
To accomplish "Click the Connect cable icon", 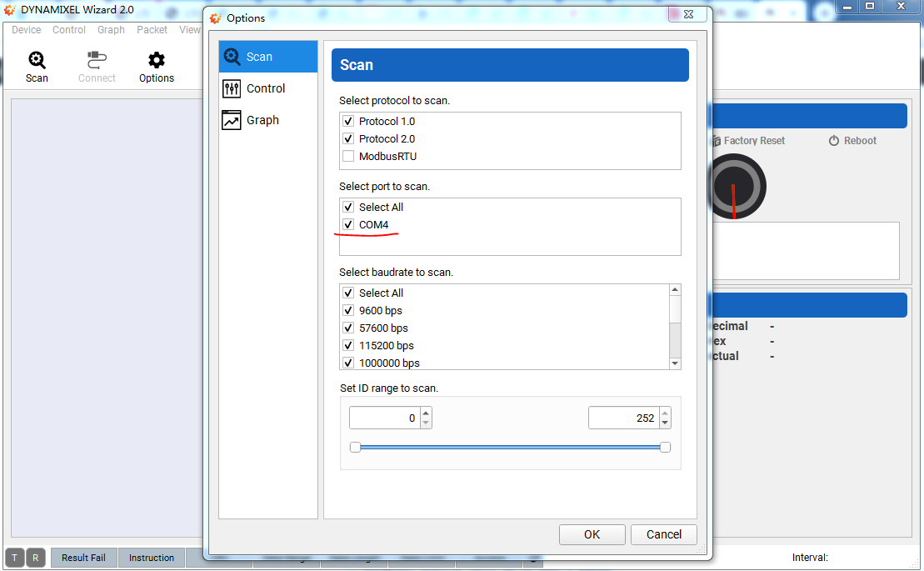I will pyautogui.click(x=97, y=60).
